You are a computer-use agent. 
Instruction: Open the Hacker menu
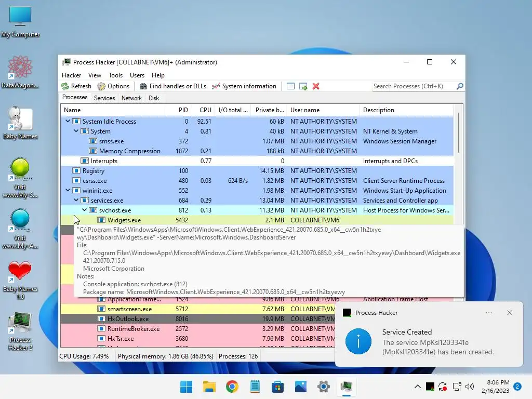tap(71, 75)
